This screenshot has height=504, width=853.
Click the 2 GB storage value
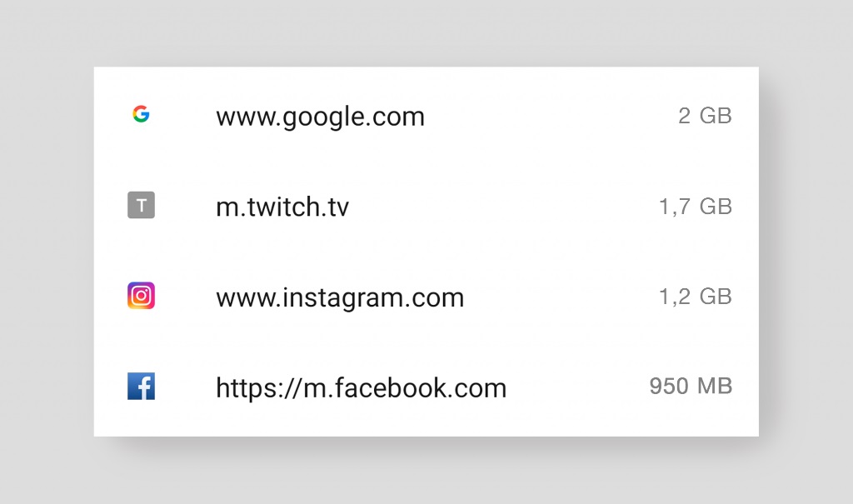[x=705, y=116]
